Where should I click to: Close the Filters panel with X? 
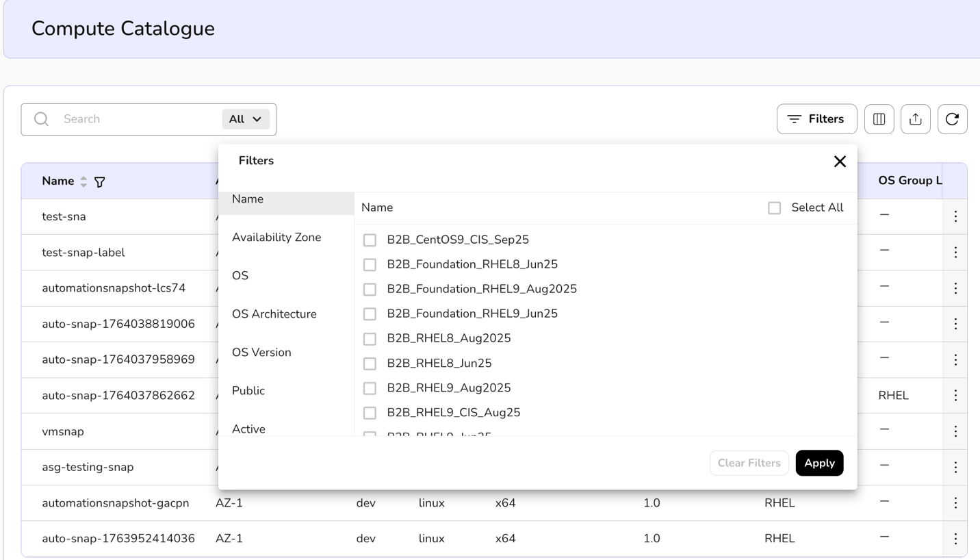click(840, 162)
